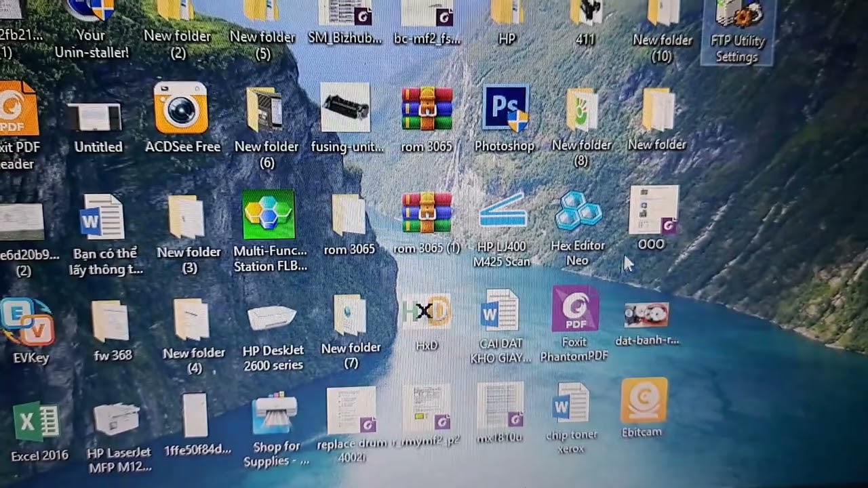The image size is (868, 488).
Task: Select the Hex Editor Neo icon
Action: click(x=578, y=210)
